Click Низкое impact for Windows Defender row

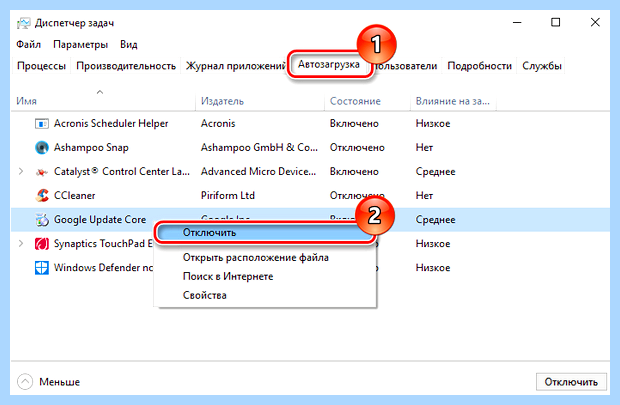pos(433,268)
